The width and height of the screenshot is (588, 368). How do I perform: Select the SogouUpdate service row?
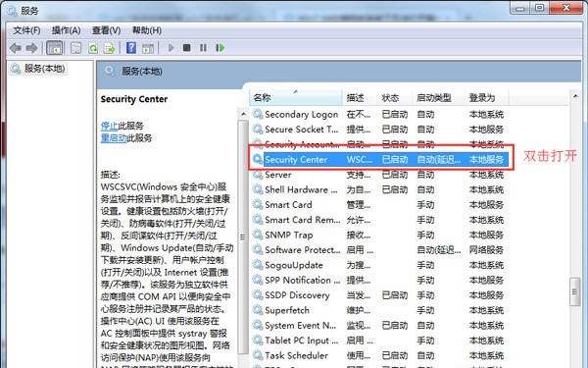pyautogui.click(x=379, y=265)
